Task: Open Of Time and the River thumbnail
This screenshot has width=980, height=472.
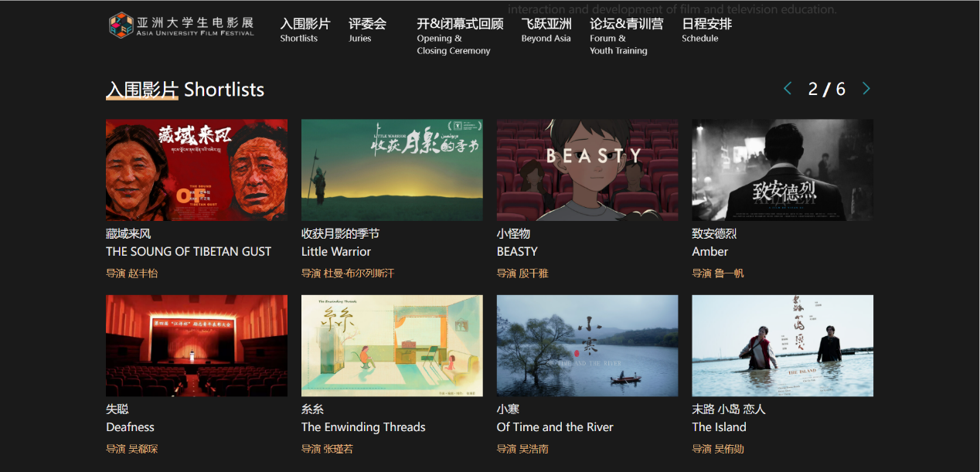Action: click(587, 345)
